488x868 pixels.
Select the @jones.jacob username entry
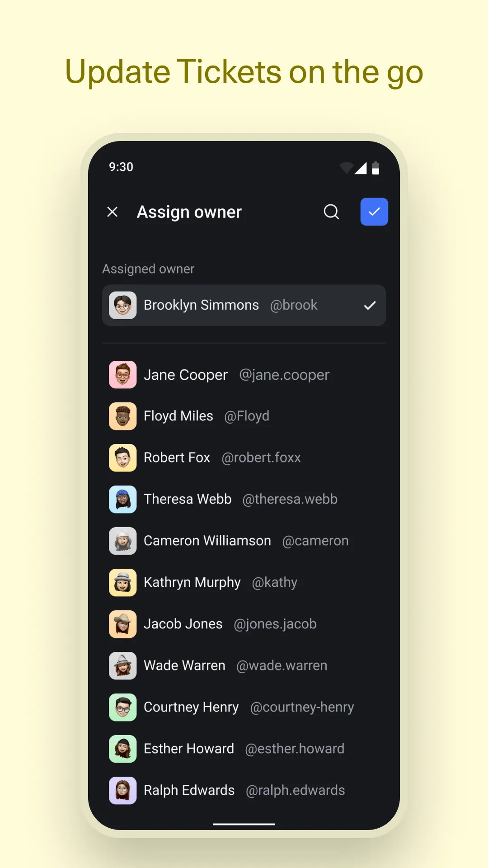[275, 624]
